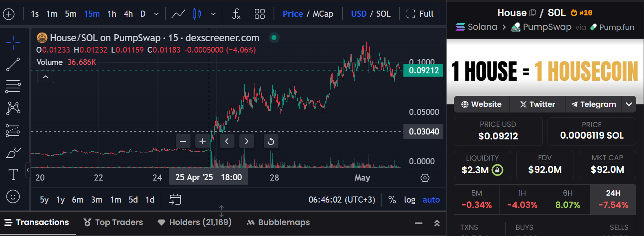Go to the PumpSwap DEX page
The height and width of the screenshot is (236, 644).
tap(541, 27)
